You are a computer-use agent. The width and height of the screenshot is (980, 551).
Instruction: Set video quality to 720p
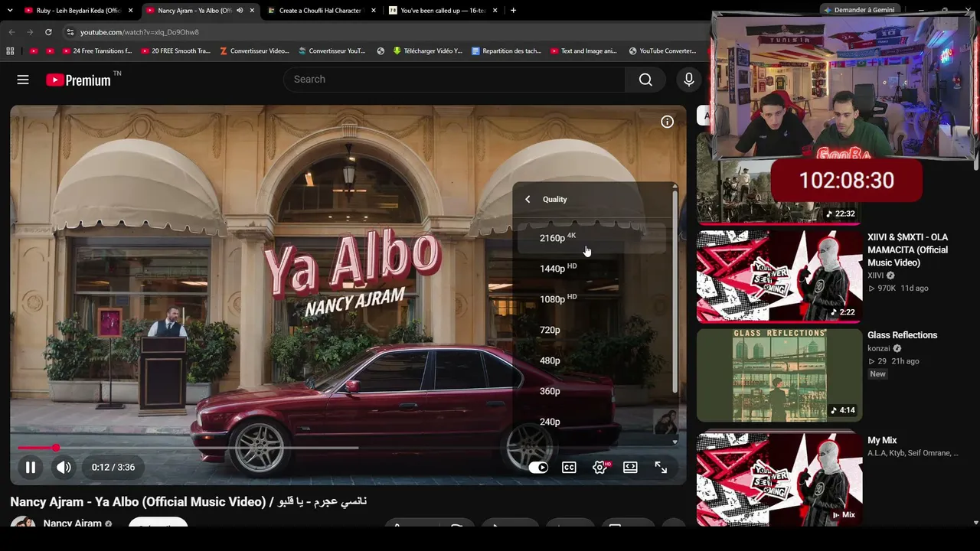tap(592, 330)
